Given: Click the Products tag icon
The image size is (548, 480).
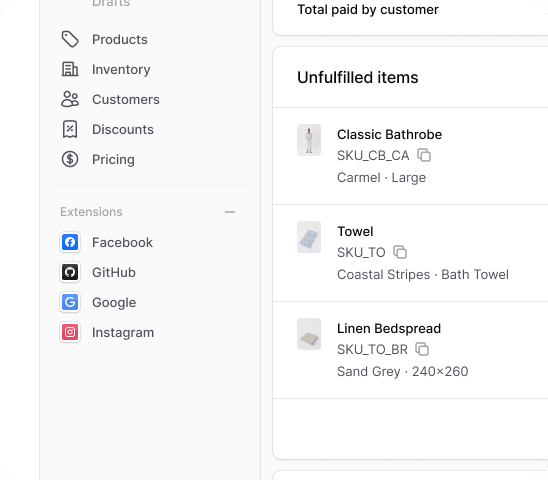Looking at the screenshot, I should point(70,39).
